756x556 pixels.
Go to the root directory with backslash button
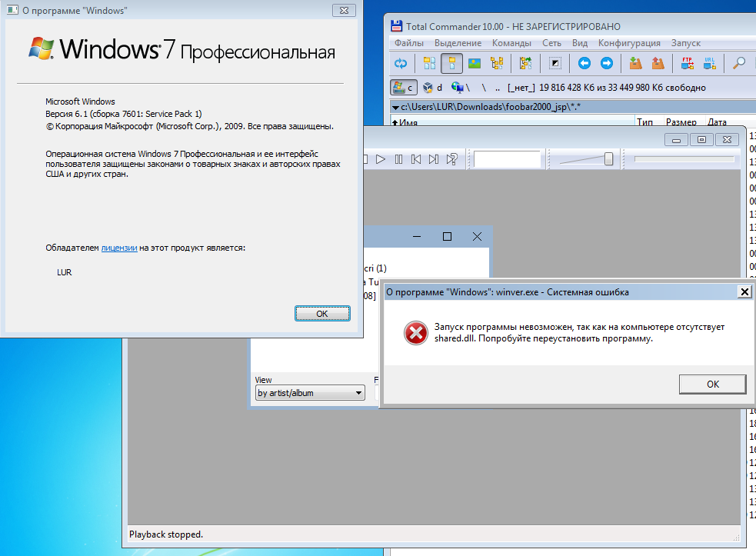click(x=484, y=87)
